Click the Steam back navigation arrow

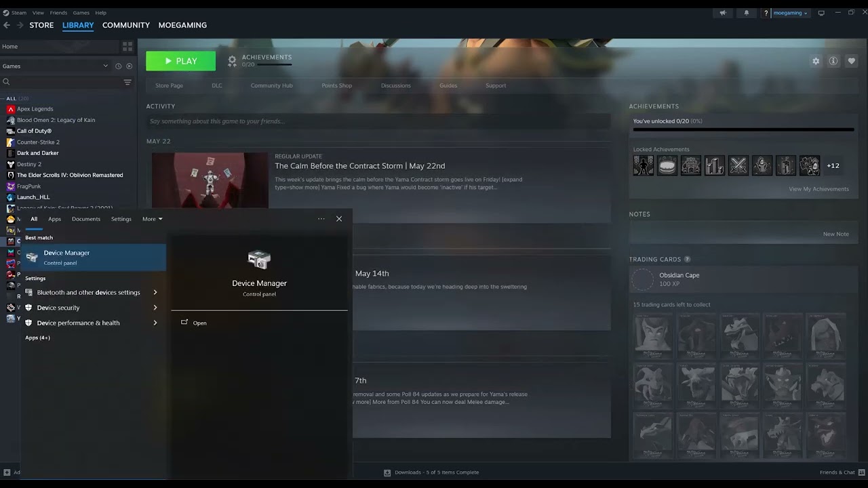click(x=7, y=25)
